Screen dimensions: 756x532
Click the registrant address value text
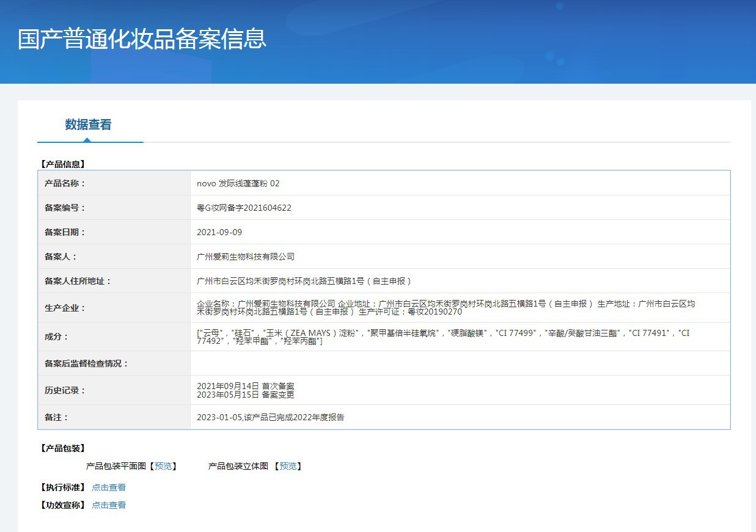[x=304, y=281]
